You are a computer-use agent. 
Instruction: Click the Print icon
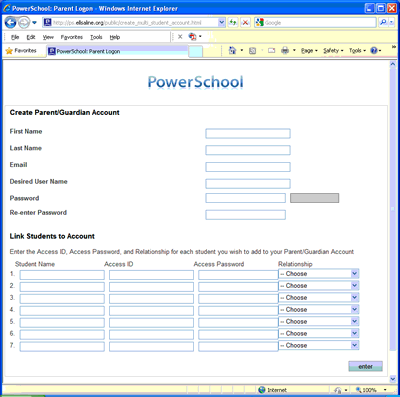[x=285, y=51]
